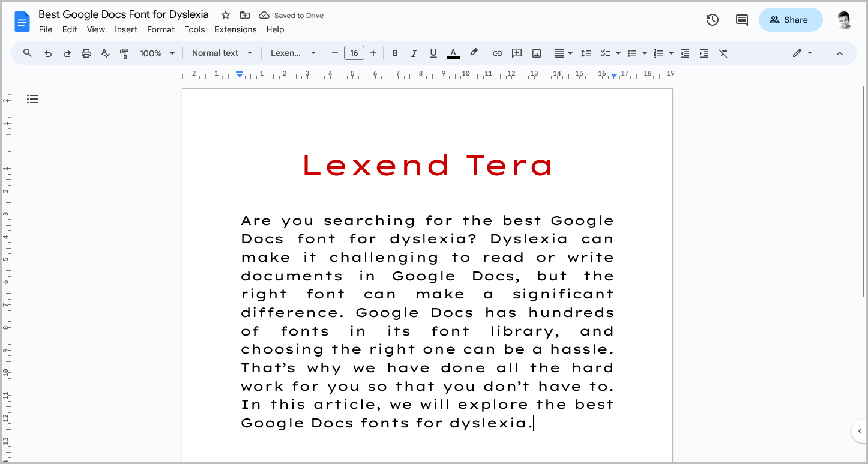The image size is (868, 464).
Task: Expand numbered list options arrow
Action: [671, 53]
